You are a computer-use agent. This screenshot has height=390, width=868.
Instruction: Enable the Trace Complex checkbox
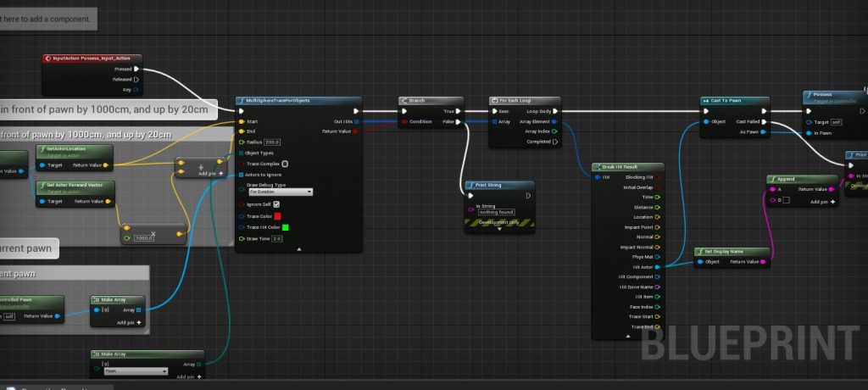click(284, 164)
